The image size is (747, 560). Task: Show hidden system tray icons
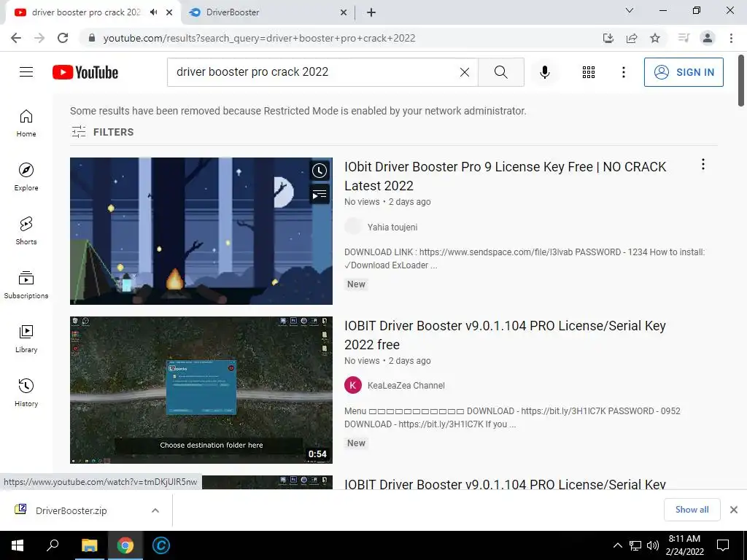(x=617, y=545)
